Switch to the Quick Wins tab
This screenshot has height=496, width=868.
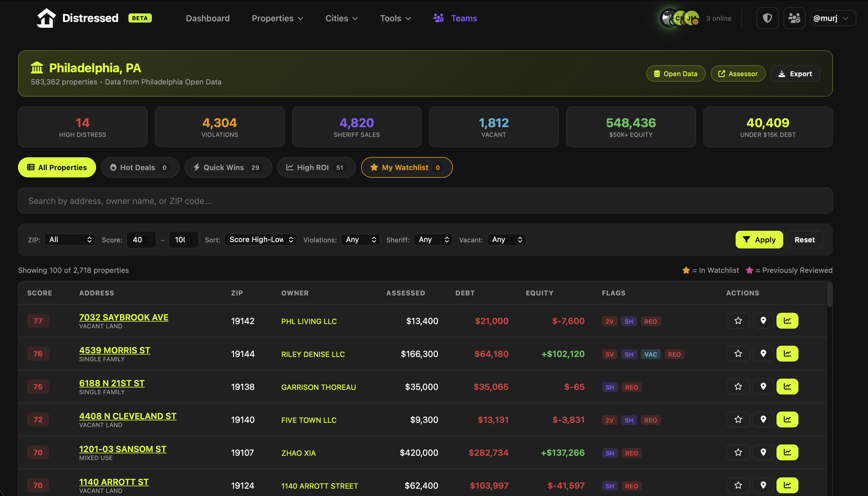pyautogui.click(x=228, y=167)
